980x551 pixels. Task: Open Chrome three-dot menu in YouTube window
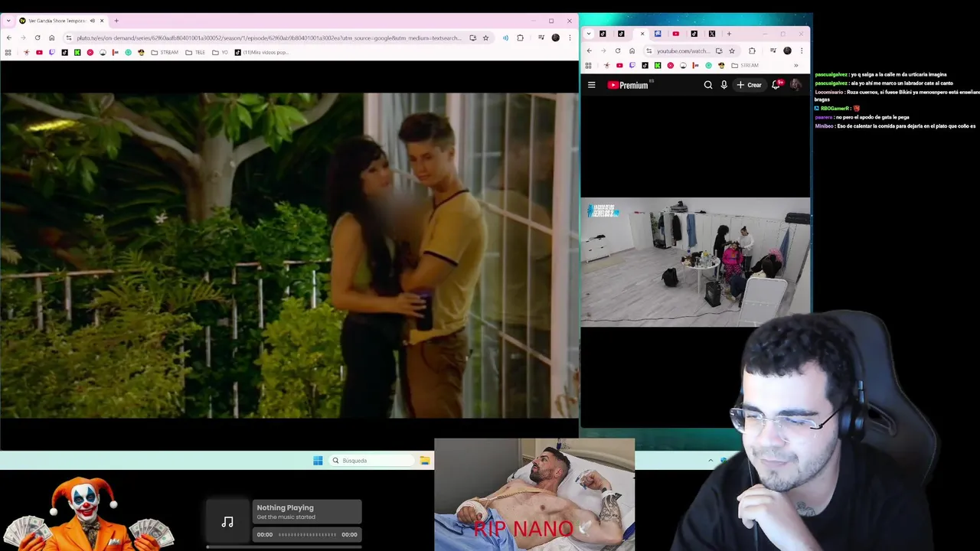pos(802,51)
